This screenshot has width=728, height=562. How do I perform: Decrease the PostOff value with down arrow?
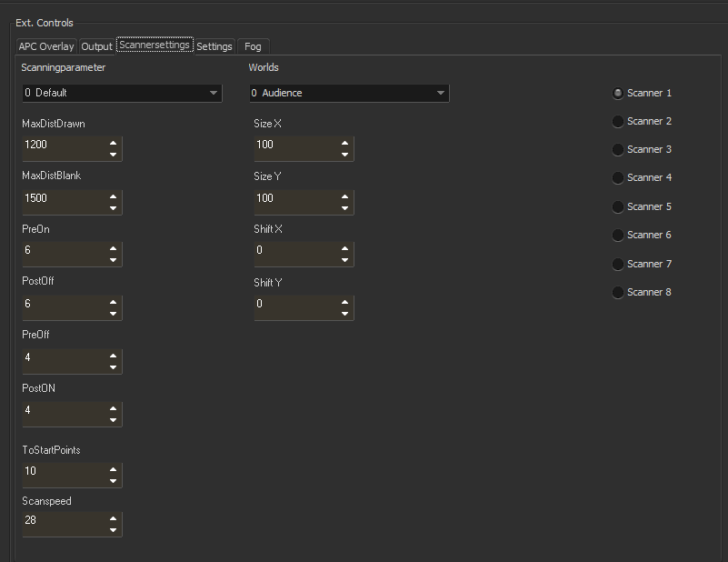(x=113, y=314)
